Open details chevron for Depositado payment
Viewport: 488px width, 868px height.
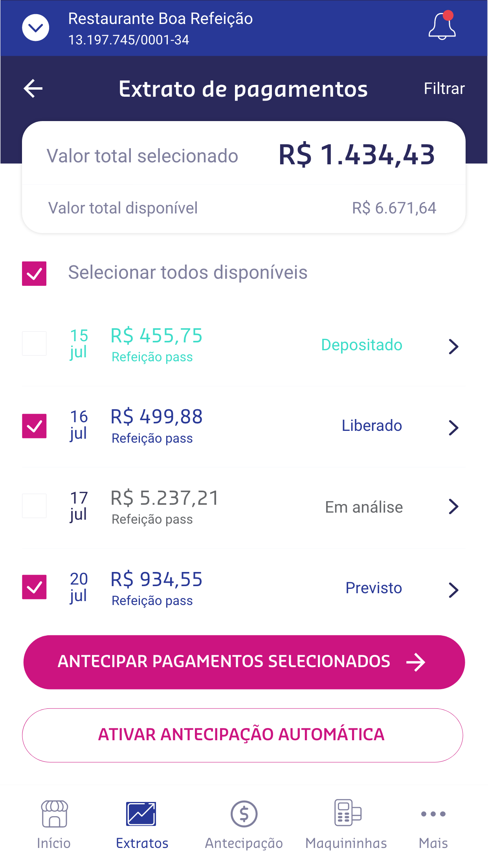tap(453, 346)
